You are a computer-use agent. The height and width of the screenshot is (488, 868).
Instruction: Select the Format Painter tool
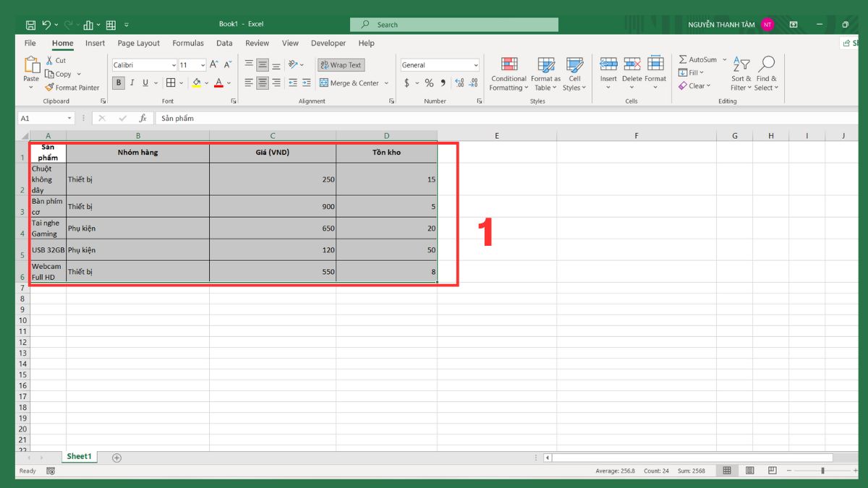click(72, 87)
